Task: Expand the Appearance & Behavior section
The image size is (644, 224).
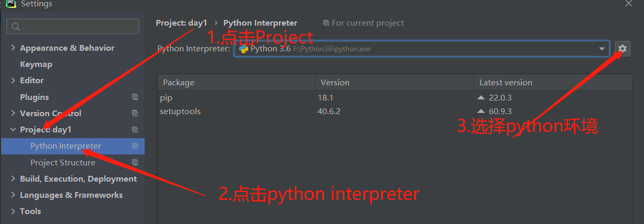Action: point(13,48)
